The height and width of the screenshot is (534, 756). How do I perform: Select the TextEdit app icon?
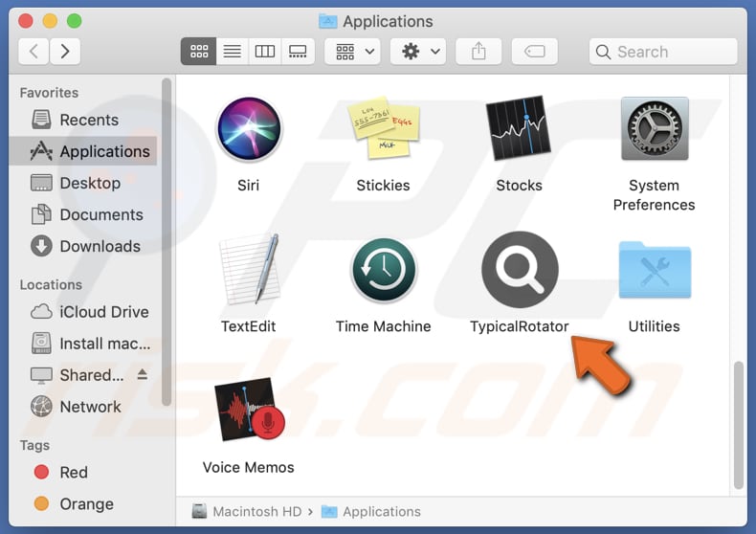click(249, 269)
